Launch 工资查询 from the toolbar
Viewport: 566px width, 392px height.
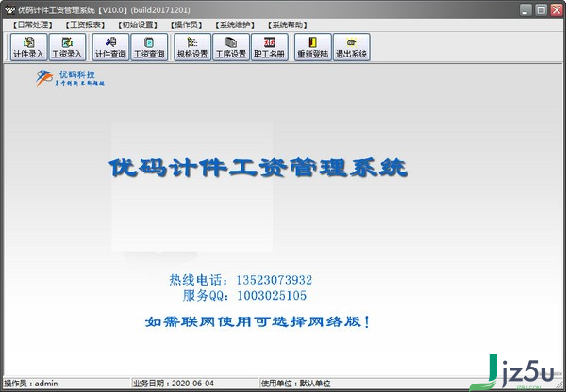pyautogui.click(x=149, y=47)
